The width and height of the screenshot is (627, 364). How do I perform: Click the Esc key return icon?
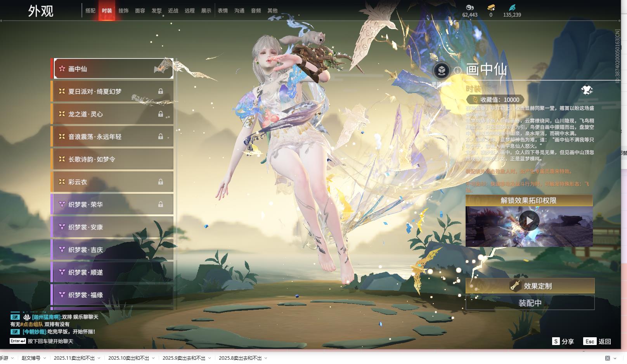coord(590,341)
